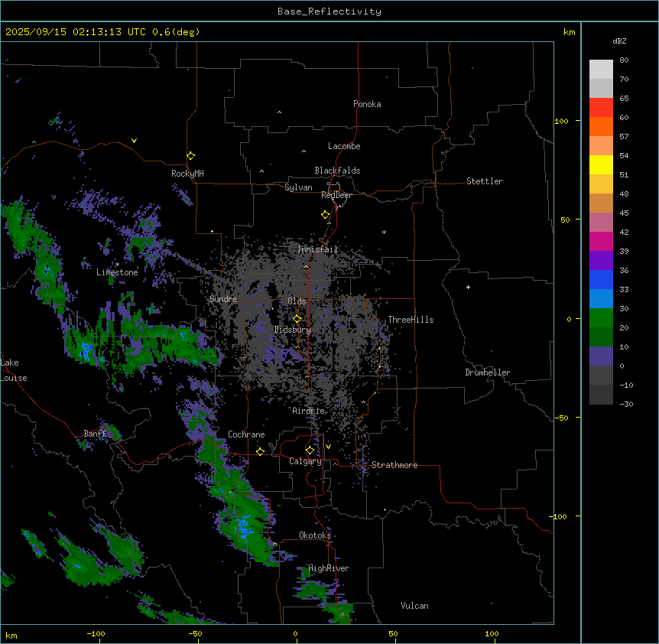Click the Base_Reflectivity title text

point(329,11)
